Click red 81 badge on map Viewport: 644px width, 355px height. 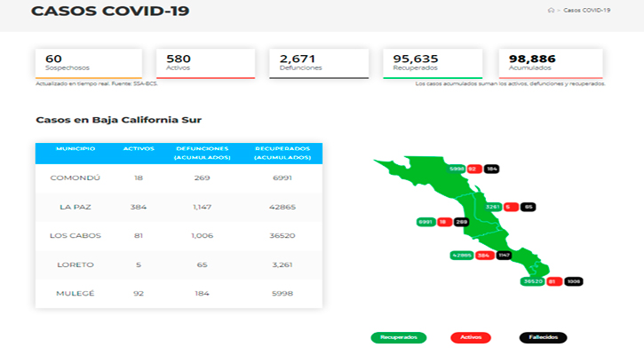coord(553,281)
